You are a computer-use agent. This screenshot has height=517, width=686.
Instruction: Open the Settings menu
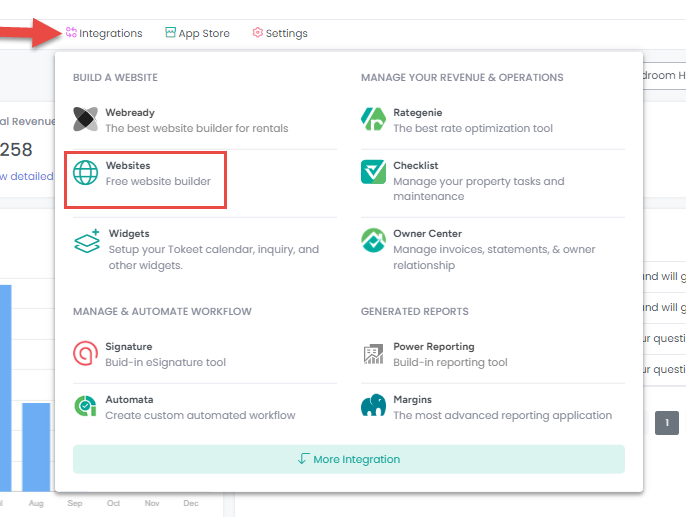[x=280, y=33]
